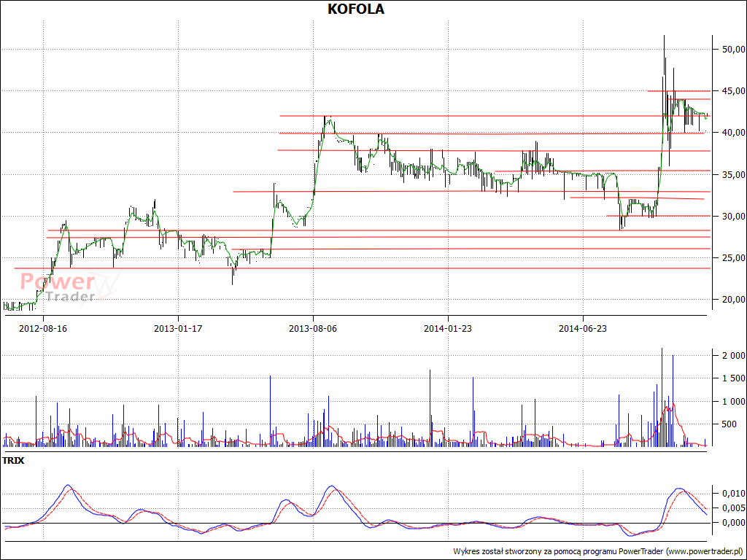Click the 2012-08-16 date label

click(43, 329)
